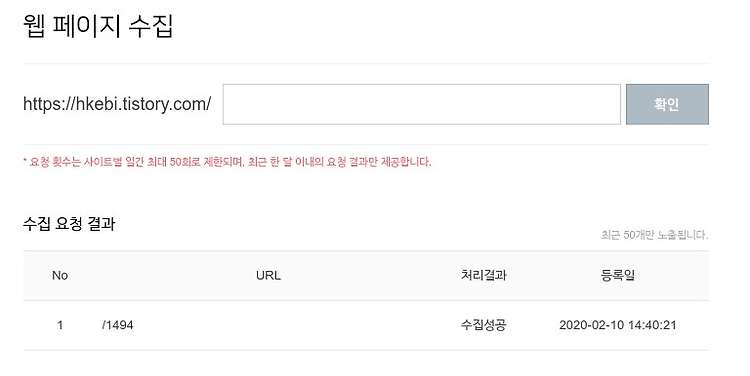Select the No column header
Screen dimensions: 750x376
click(x=60, y=276)
